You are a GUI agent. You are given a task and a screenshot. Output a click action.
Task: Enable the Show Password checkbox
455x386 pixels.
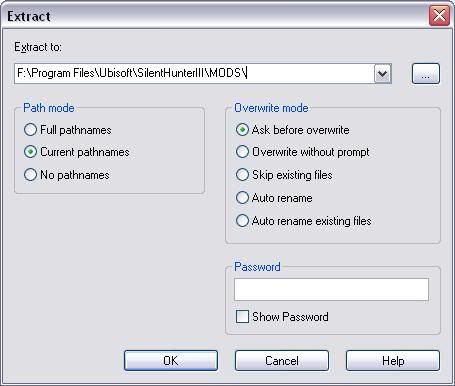tap(242, 316)
